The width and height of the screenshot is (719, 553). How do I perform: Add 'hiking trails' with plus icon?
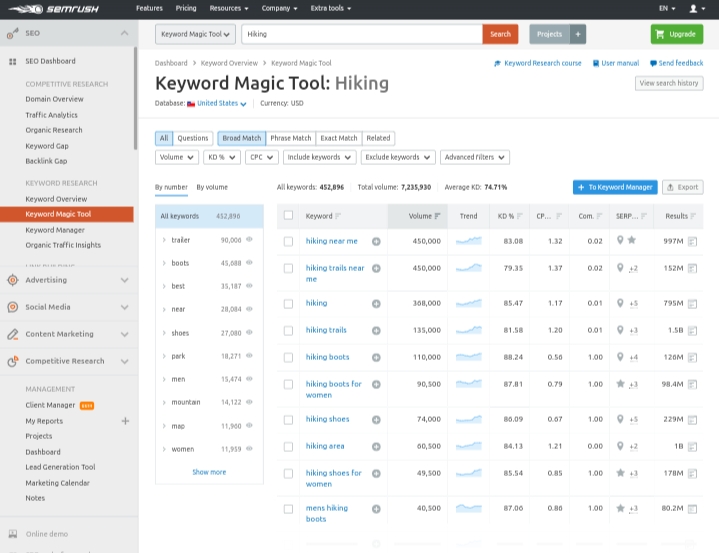(x=376, y=331)
